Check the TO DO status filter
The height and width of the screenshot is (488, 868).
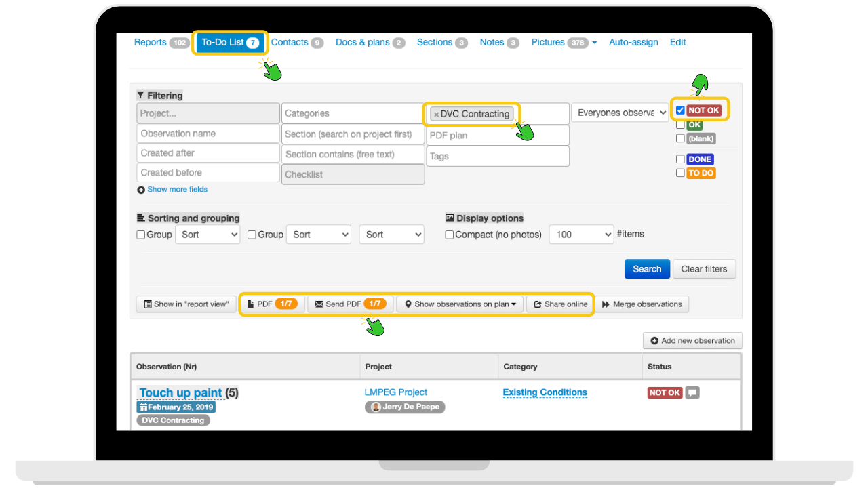click(680, 174)
